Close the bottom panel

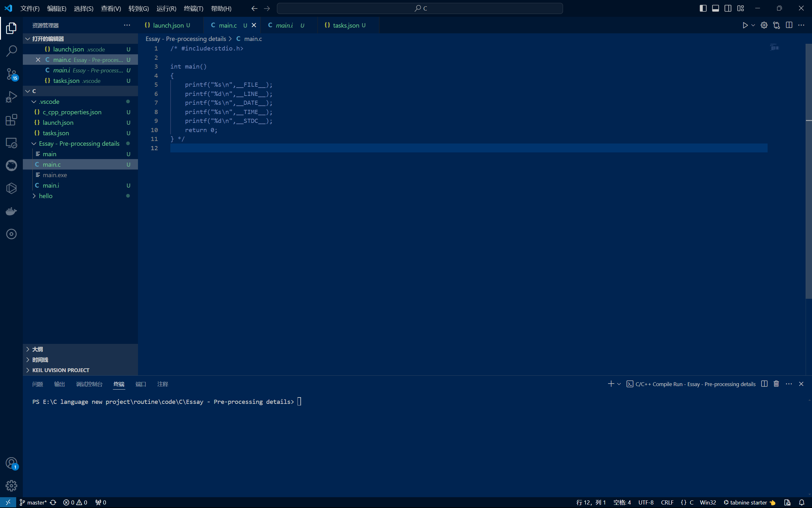point(801,384)
